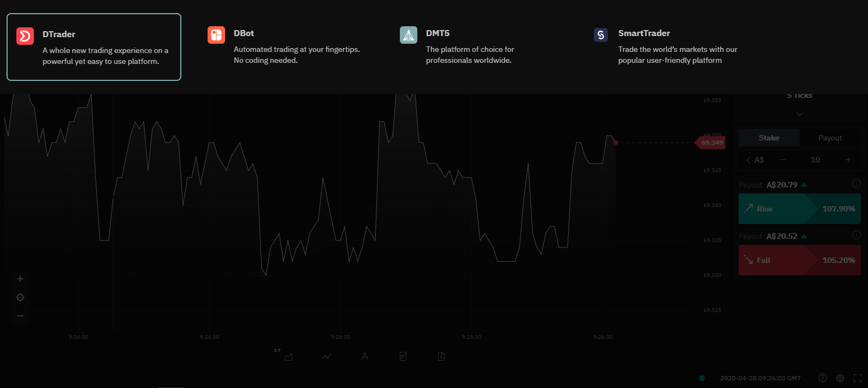Open the A$ currency selector
Viewport: 868px width, 388px height.
coord(755,160)
